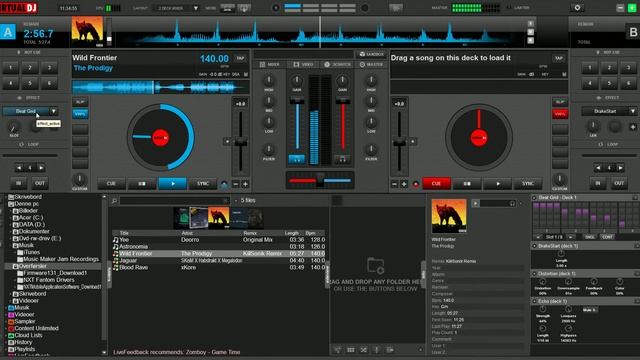
Task: Click the left channel volume fader
Action: click(x=297, y=100)
